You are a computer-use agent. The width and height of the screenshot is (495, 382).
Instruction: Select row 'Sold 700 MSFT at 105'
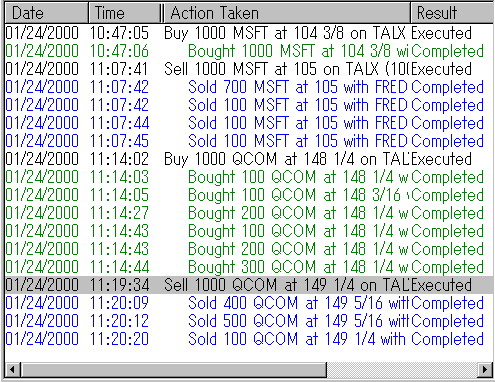click(249, 87)
